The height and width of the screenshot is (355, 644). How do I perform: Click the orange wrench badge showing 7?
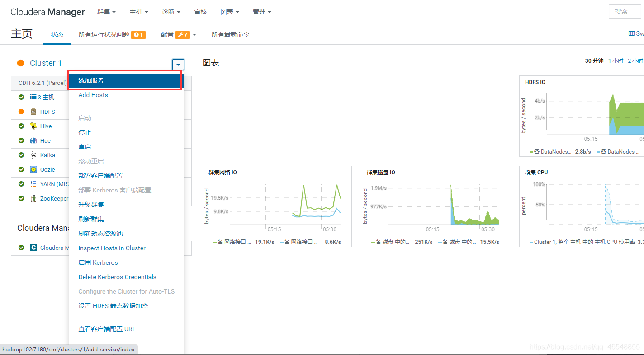tap(183, 34)
